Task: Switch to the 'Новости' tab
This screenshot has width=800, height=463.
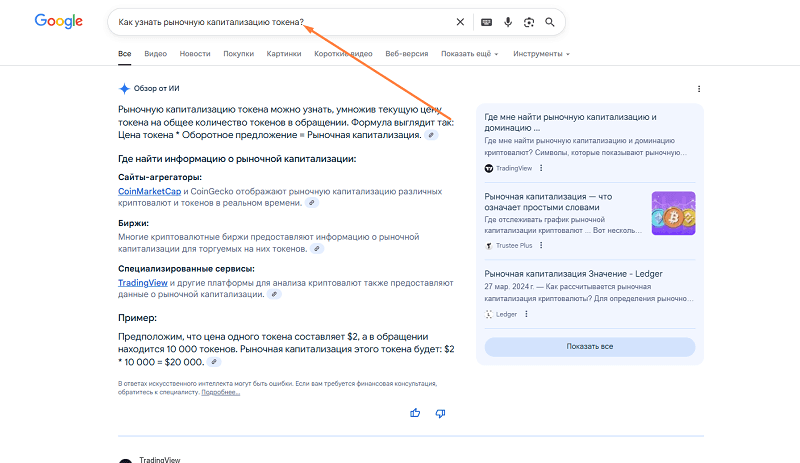Action: (195, 54)
